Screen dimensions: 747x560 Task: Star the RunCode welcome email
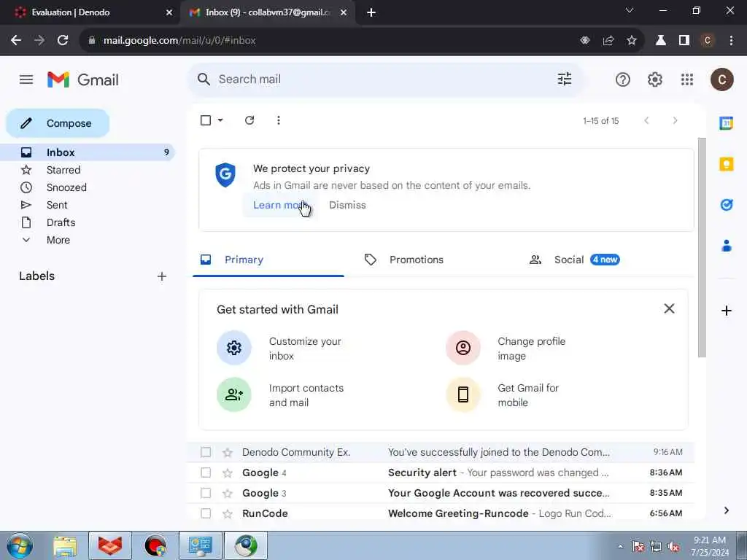coord(228,513)
